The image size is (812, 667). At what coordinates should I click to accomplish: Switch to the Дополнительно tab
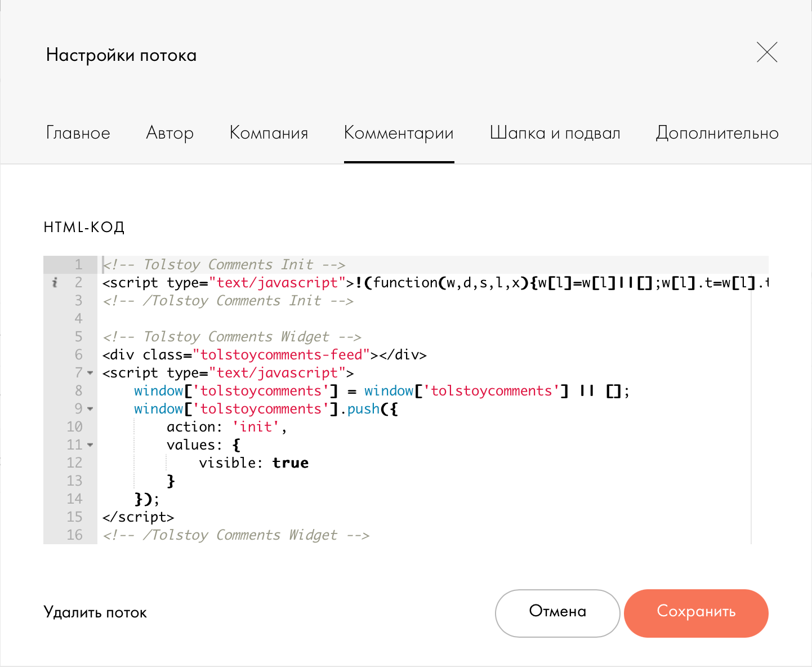click(717, 133)
